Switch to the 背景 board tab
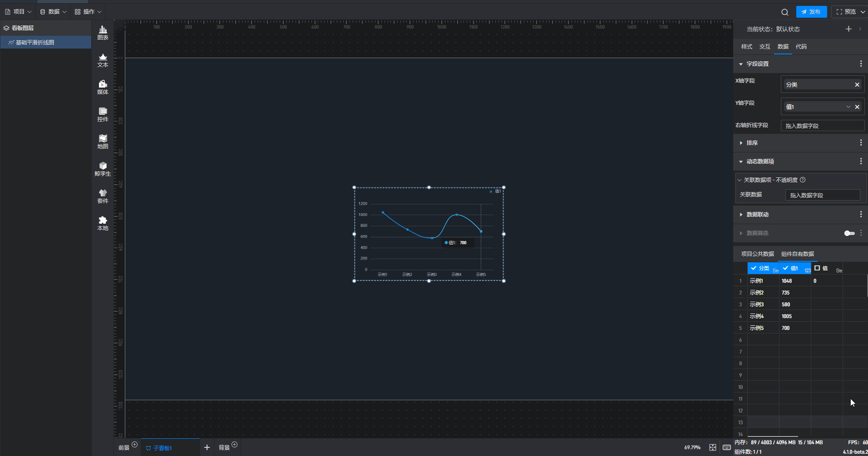 tap(224, 448)
